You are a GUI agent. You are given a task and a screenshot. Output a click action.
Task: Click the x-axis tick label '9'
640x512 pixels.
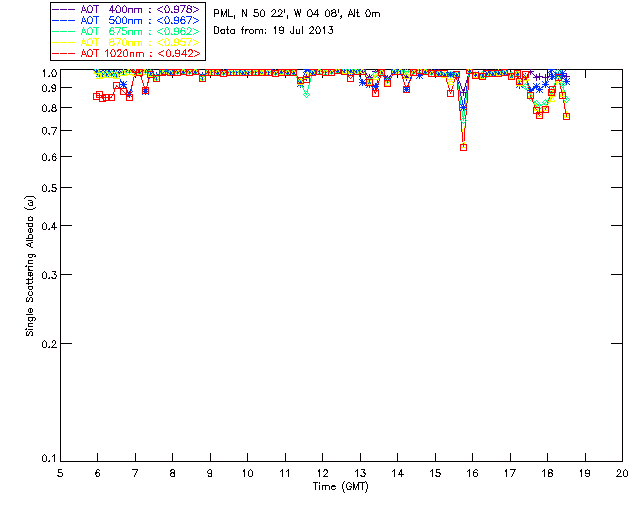point(210,473)
